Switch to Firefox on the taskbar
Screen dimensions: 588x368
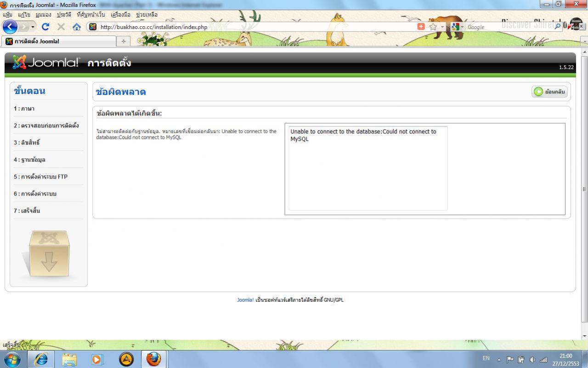click(154, 359)
